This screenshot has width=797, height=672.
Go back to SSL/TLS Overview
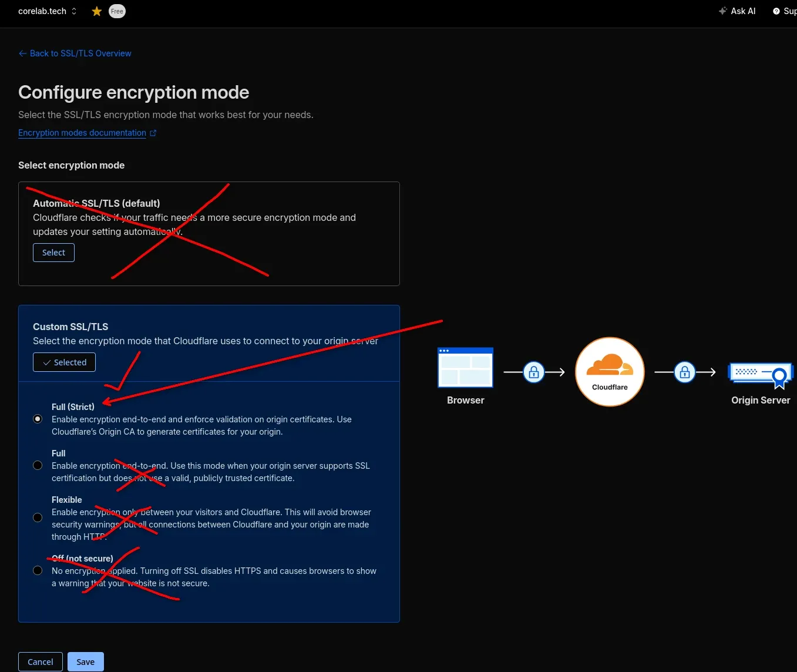tap(75, 53)
